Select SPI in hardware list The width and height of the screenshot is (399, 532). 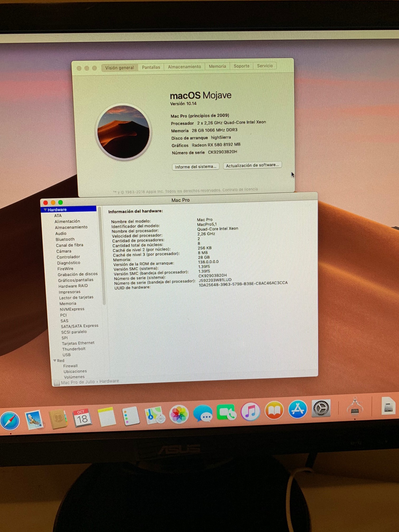65,338
